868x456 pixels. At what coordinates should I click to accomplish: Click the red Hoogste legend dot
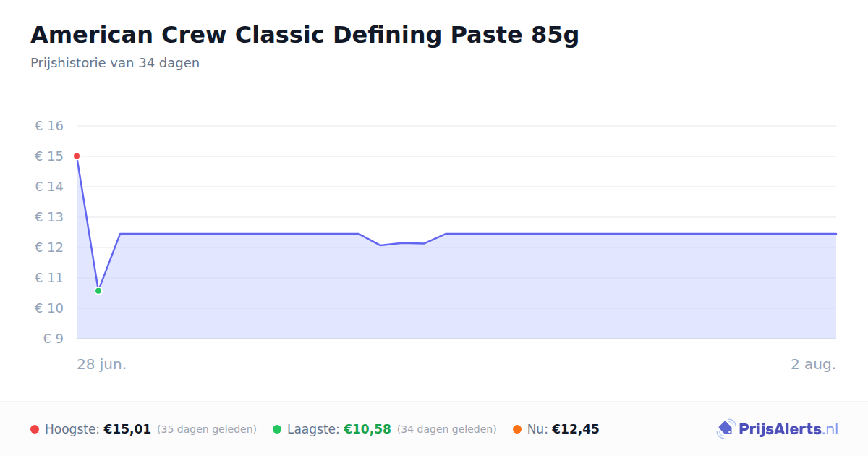click(x=35, y=429)
